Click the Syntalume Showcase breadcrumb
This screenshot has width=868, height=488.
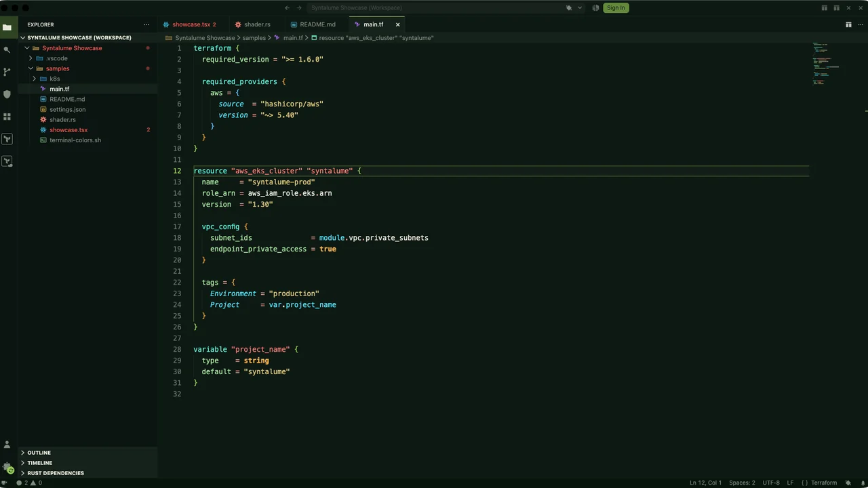point(205,38)
